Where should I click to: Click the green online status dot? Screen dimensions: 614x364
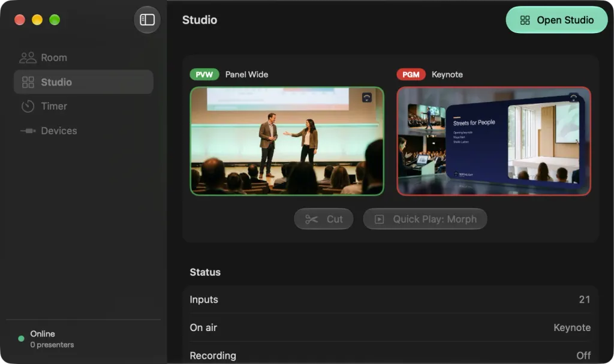(21, 339)
